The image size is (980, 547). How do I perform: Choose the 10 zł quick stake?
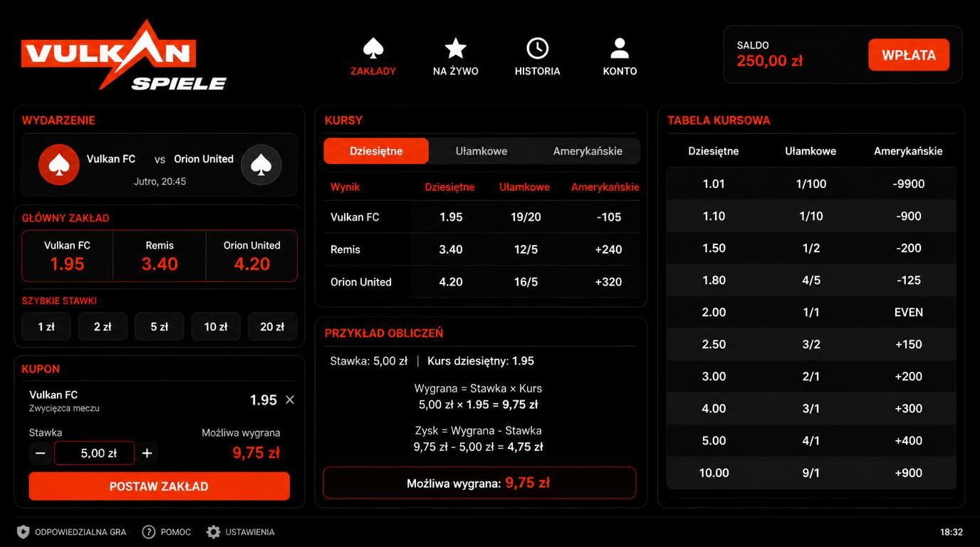(x=216, y=327)
